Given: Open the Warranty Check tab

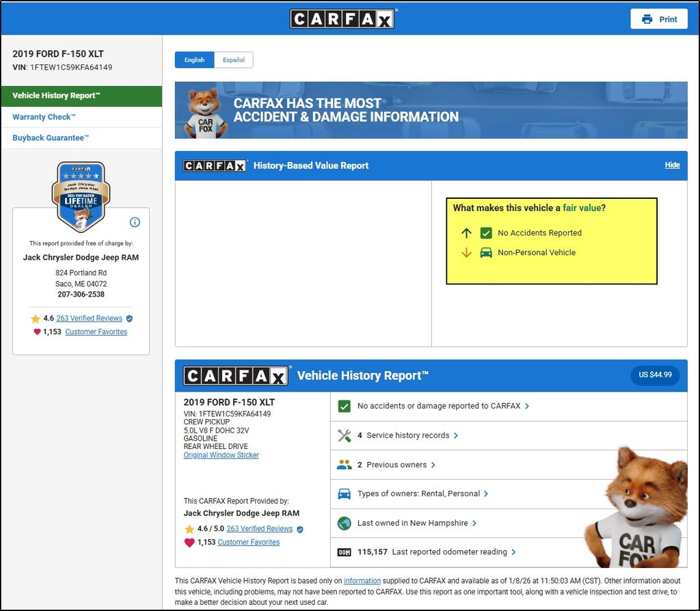Looking at the screenshot, I should 44,117.
